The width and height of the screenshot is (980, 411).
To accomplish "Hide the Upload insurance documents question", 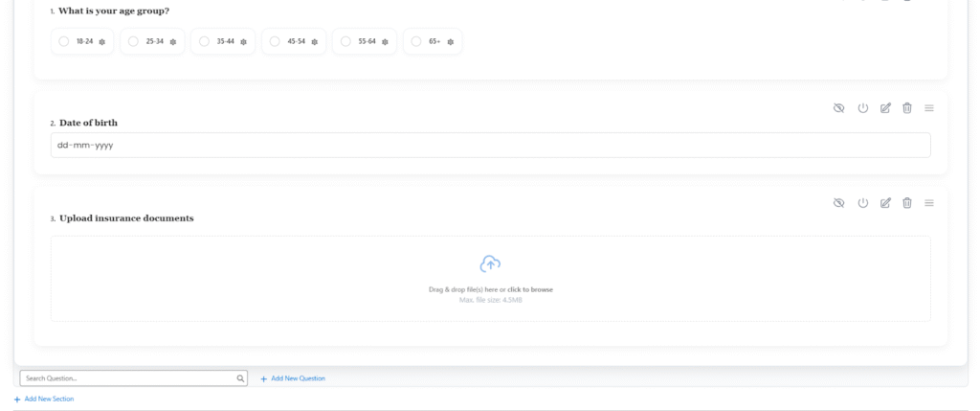I will (x=839, y=203).
